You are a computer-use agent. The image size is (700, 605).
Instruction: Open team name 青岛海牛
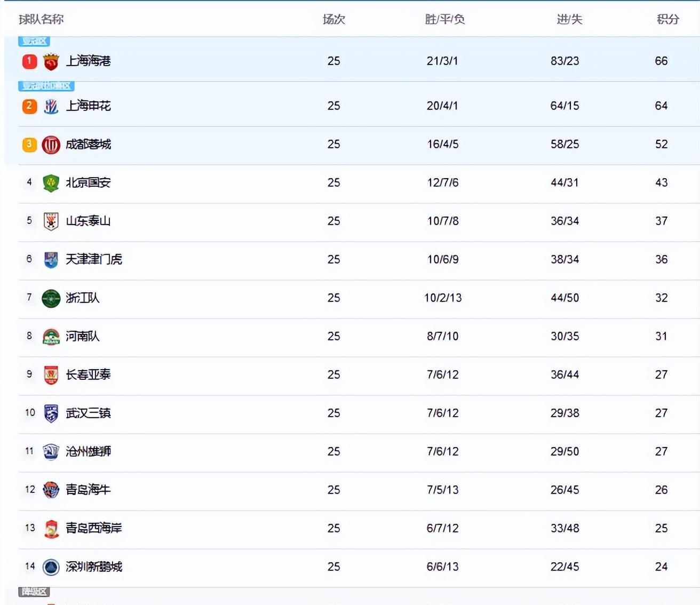tap(88, 490)
